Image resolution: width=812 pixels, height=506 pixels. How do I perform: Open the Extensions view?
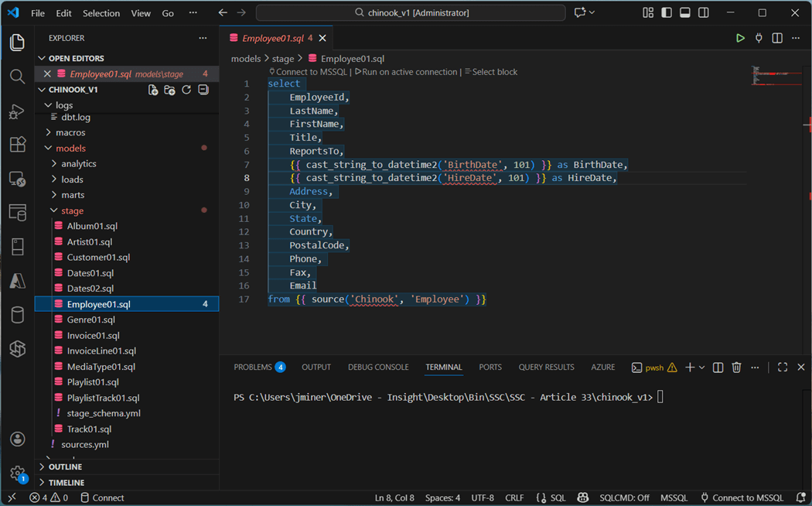coord(17,145)
